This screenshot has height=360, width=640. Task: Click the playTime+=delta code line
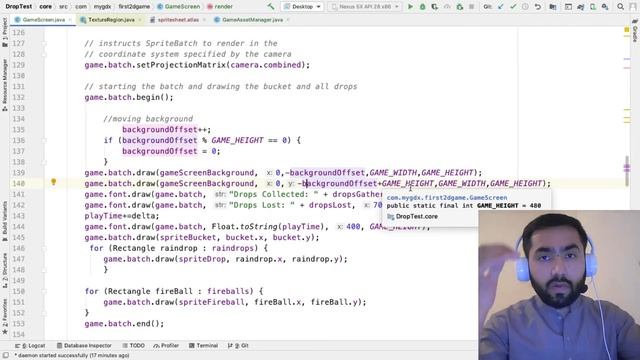tap(122, 216)
